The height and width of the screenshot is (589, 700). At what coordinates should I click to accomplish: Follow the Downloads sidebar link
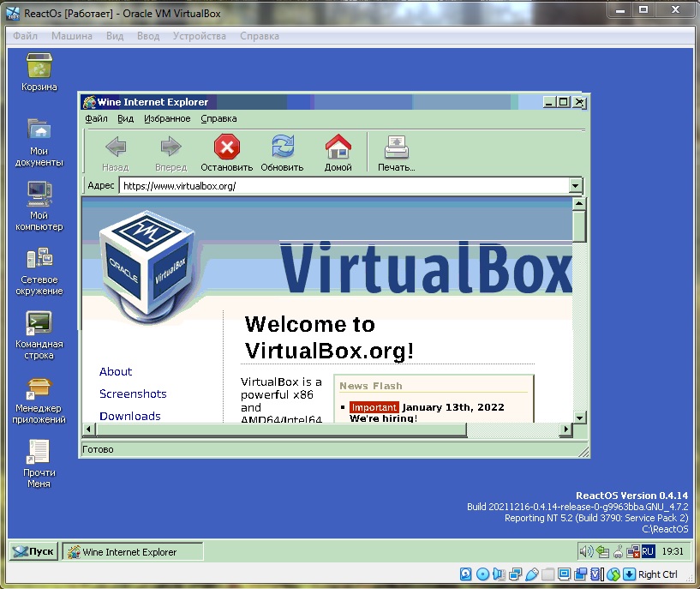pyautogui.click(x=129, y=416)
